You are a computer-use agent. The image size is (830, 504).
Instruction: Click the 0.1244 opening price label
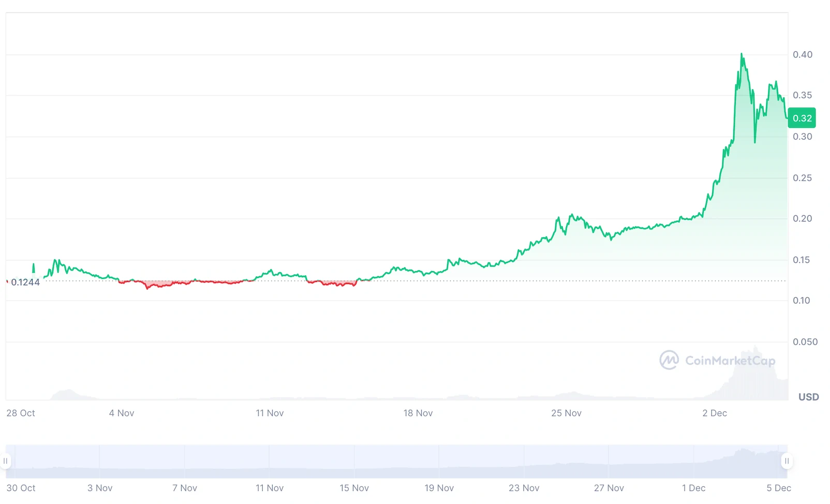click(25, 282)
